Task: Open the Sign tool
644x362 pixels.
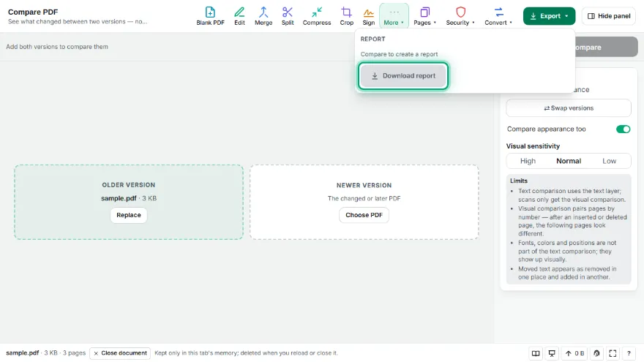Action: (368, 16)
